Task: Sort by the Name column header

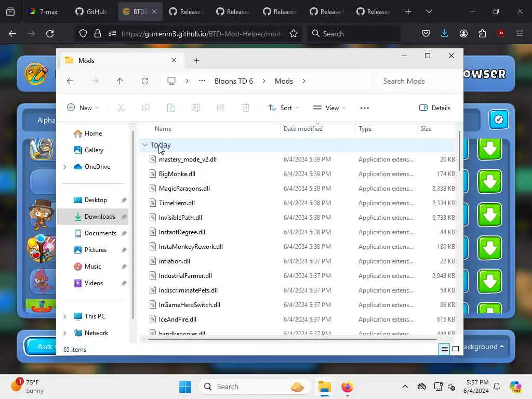Action: click(x=163, y=129)
